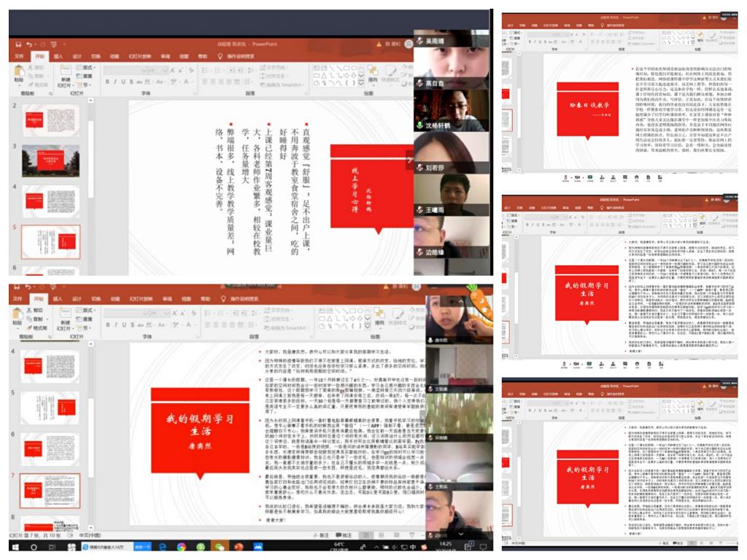Viewport: 747px width, 560px height.
Task: Open the PowerPoint app icon on the Windows taskbar
Action: coord(238,546)
